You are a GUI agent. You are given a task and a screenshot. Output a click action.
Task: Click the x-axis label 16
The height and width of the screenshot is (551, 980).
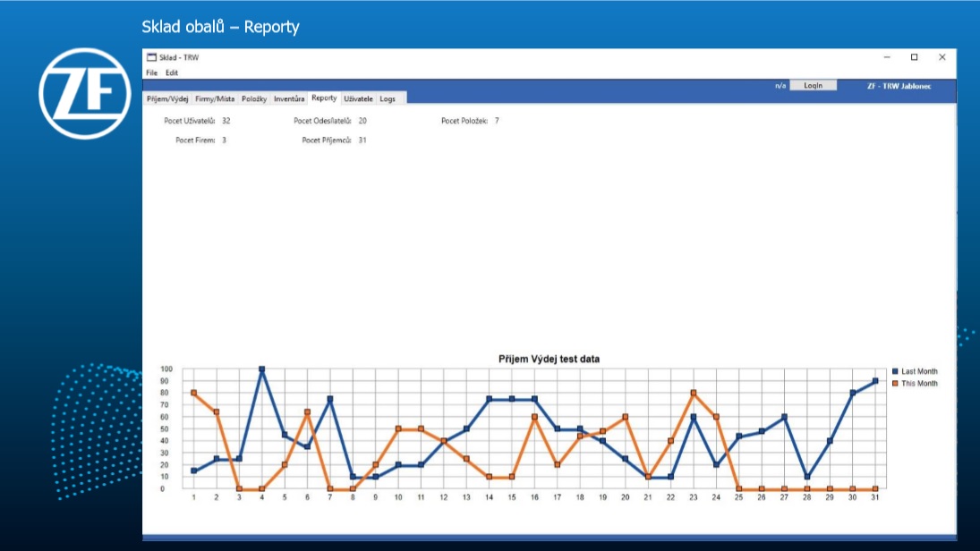[x=534, y=498]
